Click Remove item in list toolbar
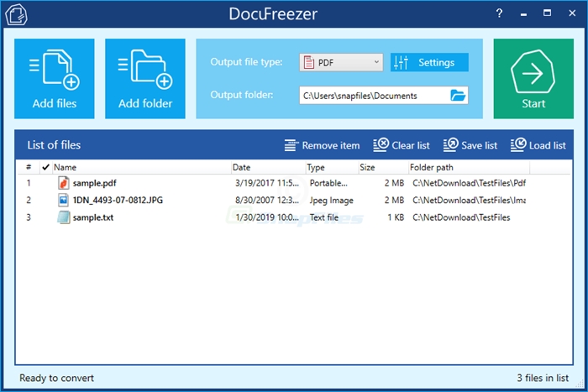Image resolution: width=588 pixels, height=392 pixels. [x=322, y=145]
